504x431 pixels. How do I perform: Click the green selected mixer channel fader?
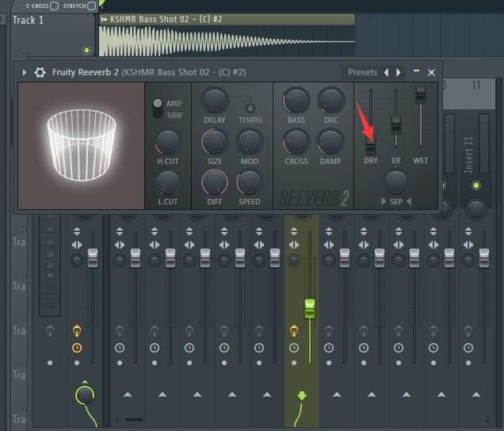(x=310, y=308)
